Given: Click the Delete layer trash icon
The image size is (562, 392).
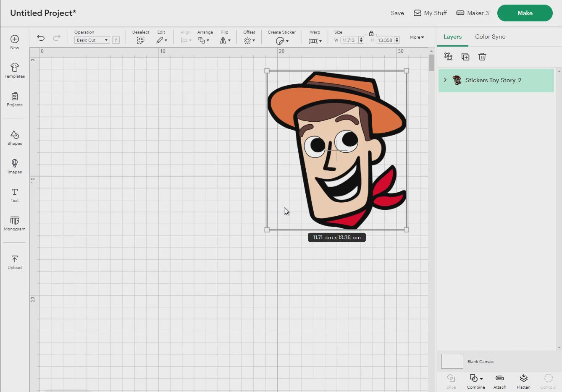Looking at the screenshot, I should point(482,57).
